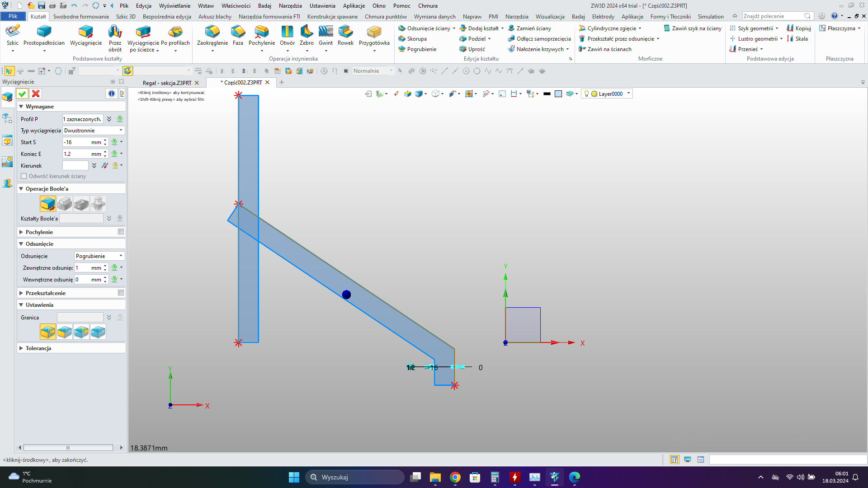Click Uprość simplify tool
Image resolution: width=868 pixels, height=488 pixels.
[x=472, y=49]
